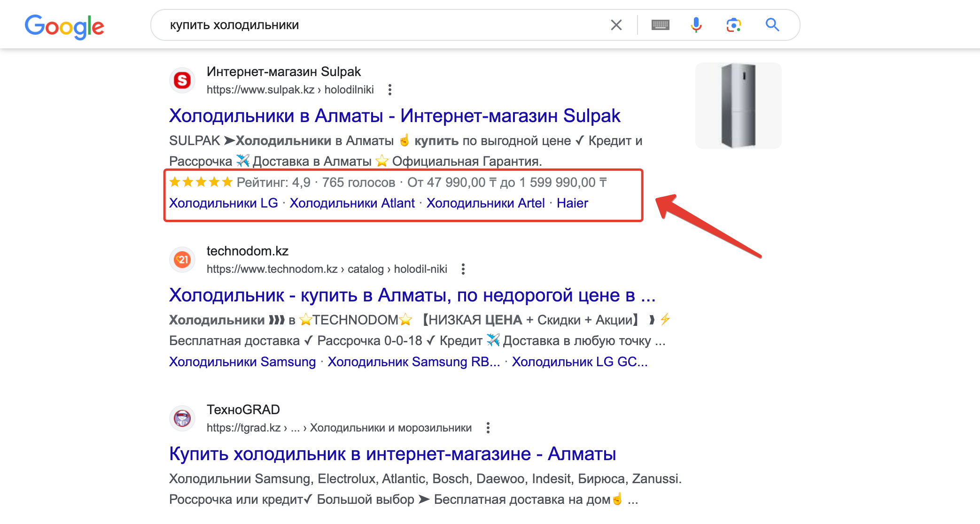Click the five-star rating icons

pyautogui.click(x=201, y=182)
